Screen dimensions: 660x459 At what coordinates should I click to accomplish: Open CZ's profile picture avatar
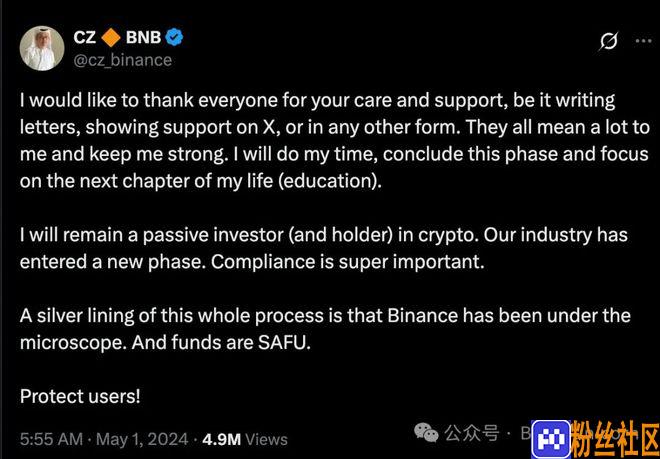42,48
